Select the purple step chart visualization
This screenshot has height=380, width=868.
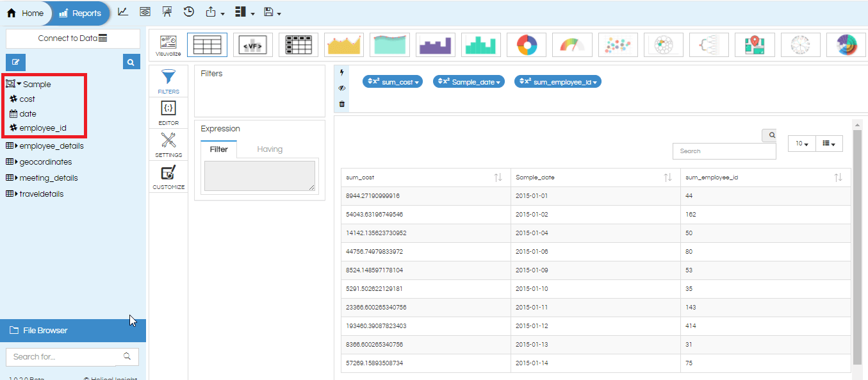[436, 45]
